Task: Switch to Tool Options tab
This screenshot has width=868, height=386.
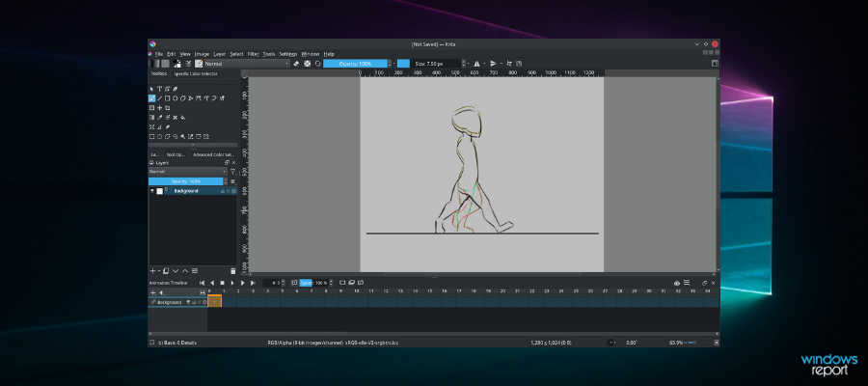Action: click(x=176, y=154)
